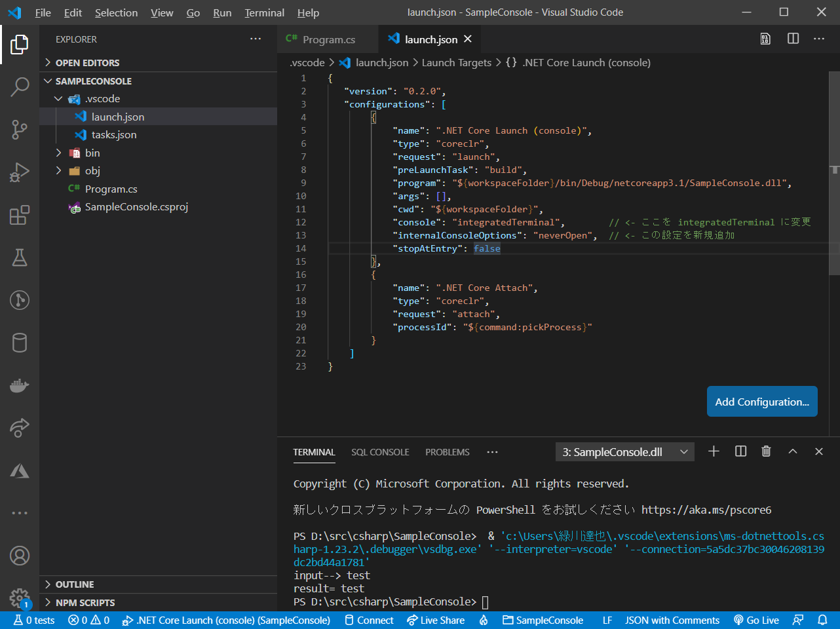This screenshot has height=629, width=840.
Task: Open notifications bell in status bar
Action: (x=822, y=620)
